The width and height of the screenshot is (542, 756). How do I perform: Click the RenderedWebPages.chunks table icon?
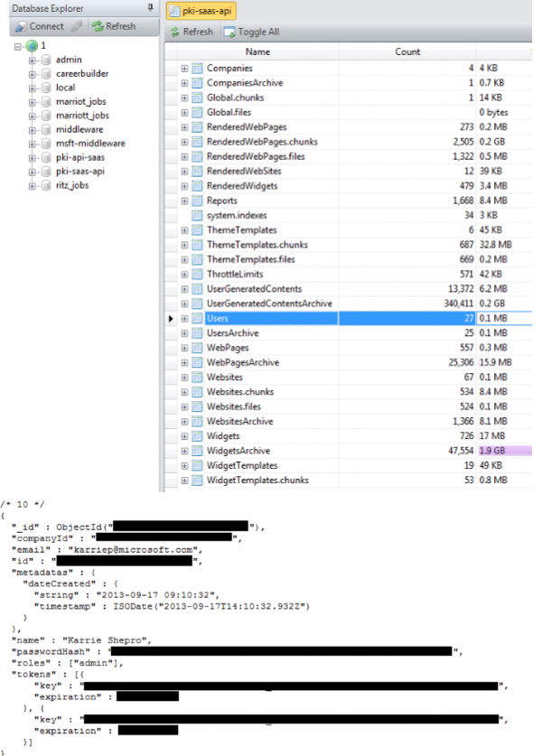click(x=197, y=142)
